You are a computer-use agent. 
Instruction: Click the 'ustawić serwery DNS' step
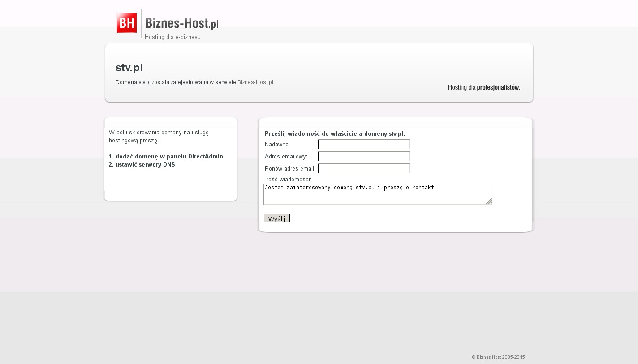(x=142, y=165)
